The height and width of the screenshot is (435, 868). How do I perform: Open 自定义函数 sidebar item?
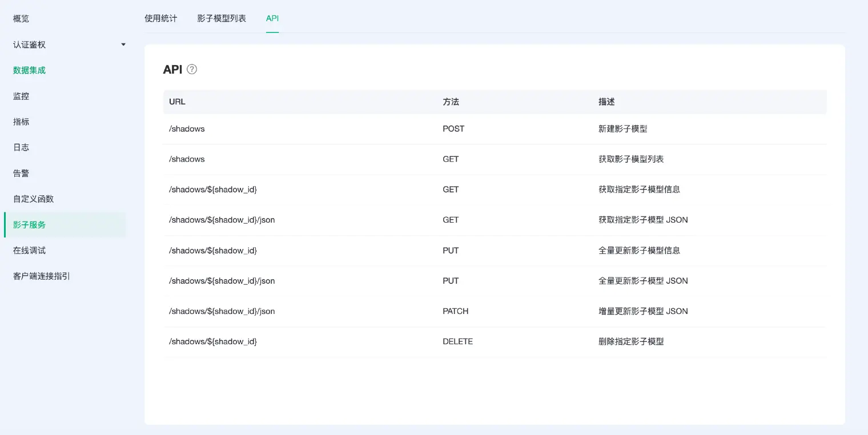coord(33,199)
